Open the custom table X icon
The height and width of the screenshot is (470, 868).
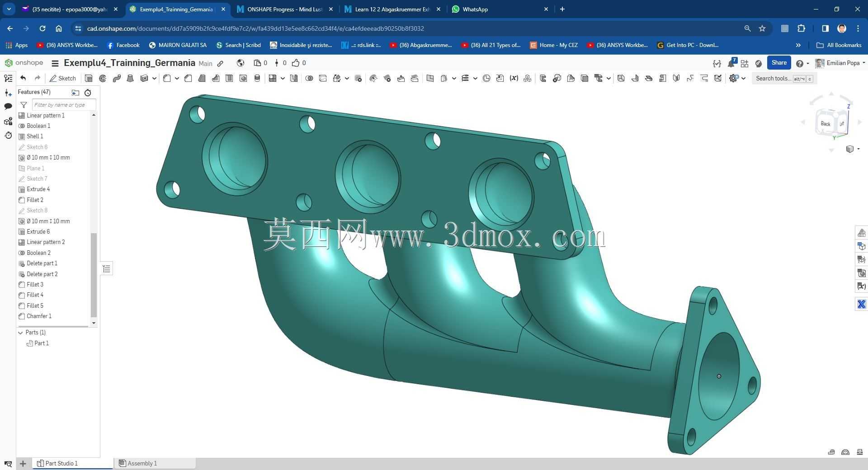861,304
